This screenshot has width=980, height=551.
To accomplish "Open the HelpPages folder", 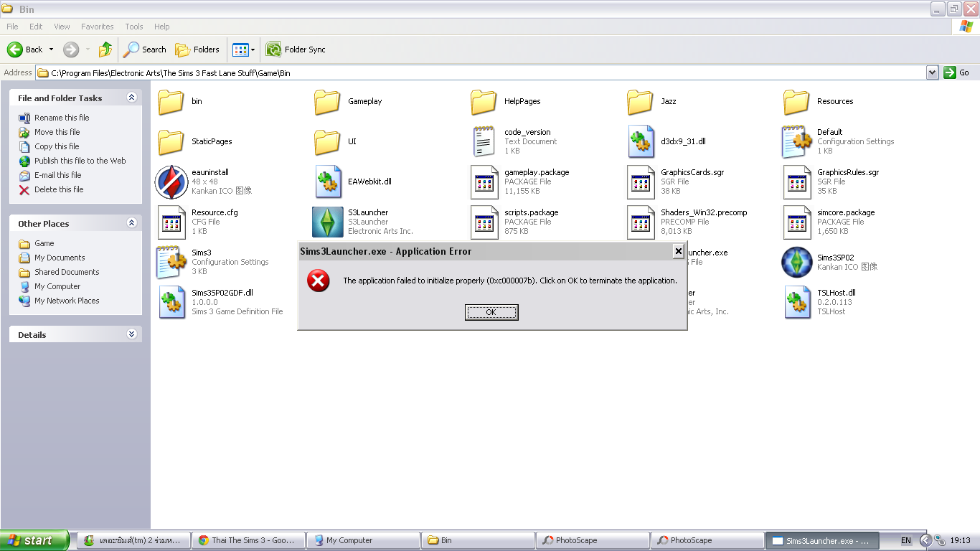I will click(x=484, y=102).
